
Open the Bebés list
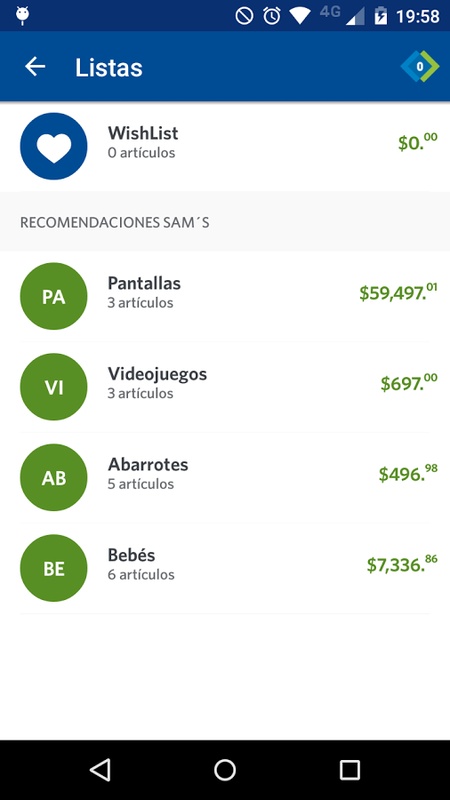[225, 568]
